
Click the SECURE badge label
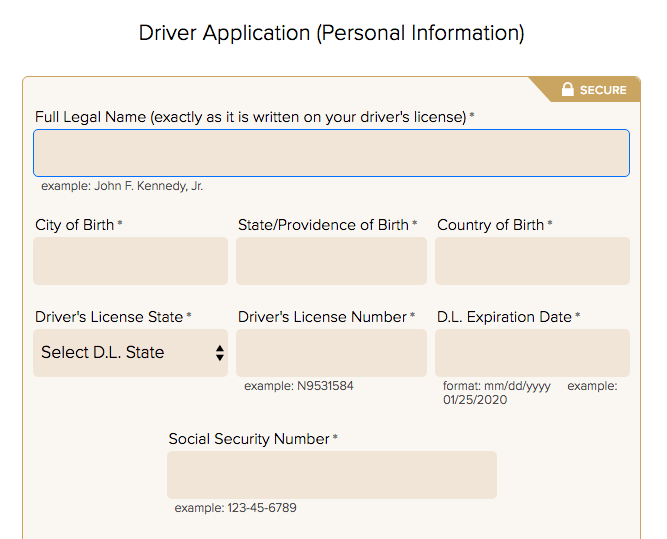pyautogui.click(x=603, y=90)
